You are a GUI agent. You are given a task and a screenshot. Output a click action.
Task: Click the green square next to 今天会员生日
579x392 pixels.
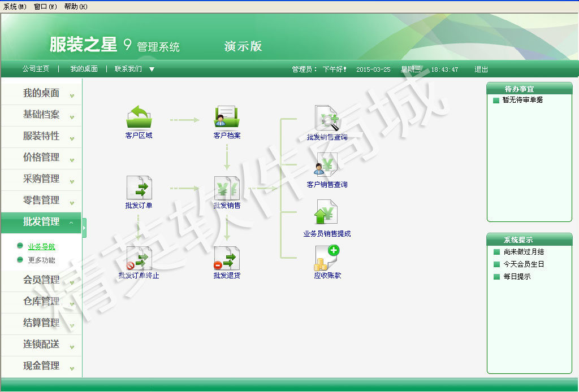496,264
